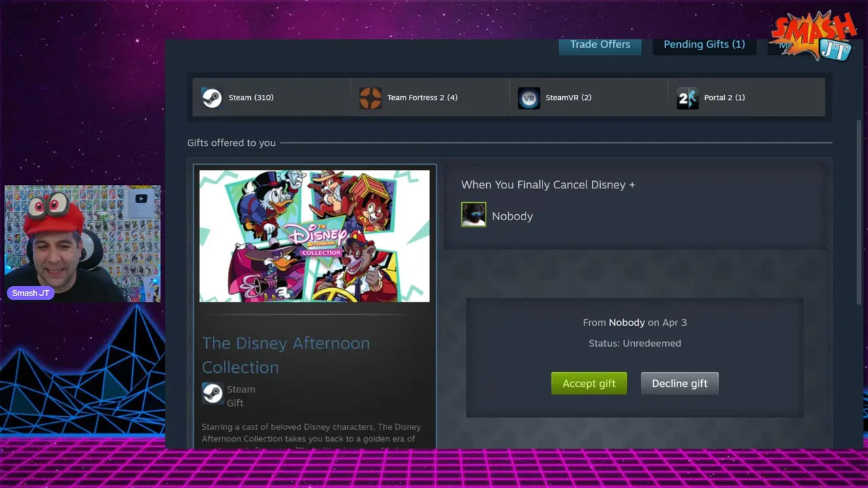Click the 'Status: Unredeemed' text
This screenshot has width=868, height=488.
pyautogui.click(x=635, y=343)
